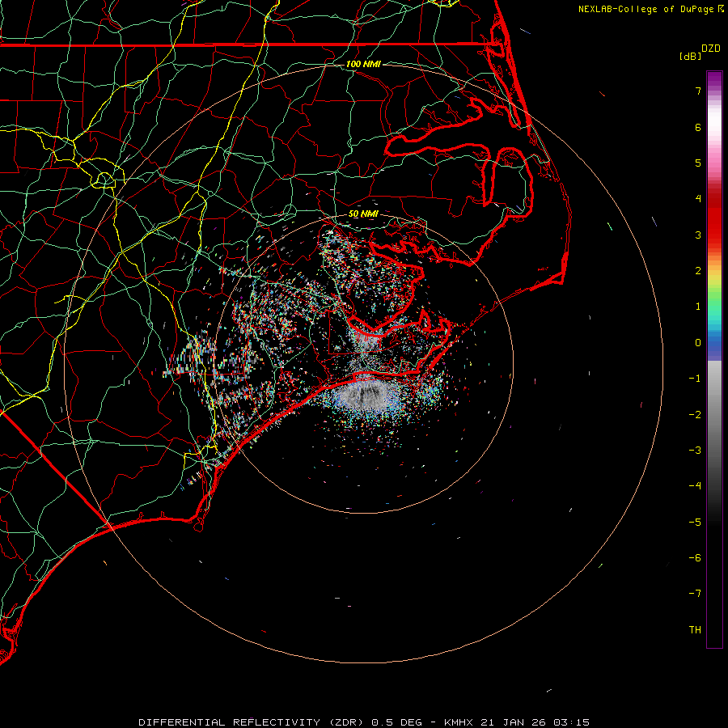The image size is (728, 728).
Task: Click the positive 3 tick label on the scale
Action: point(698,235)
